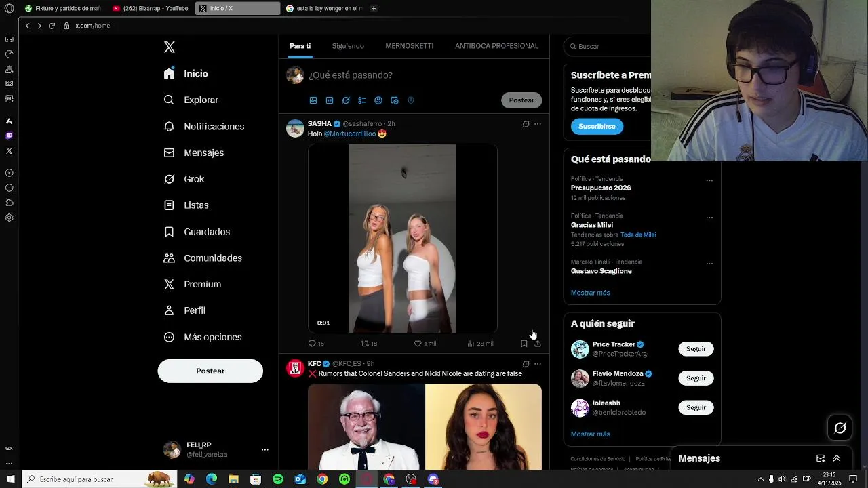Image resolution: width=868 pixels, height=488 pixels.
Task: Focus Windows taskbar search box
Action: (98, 479)
